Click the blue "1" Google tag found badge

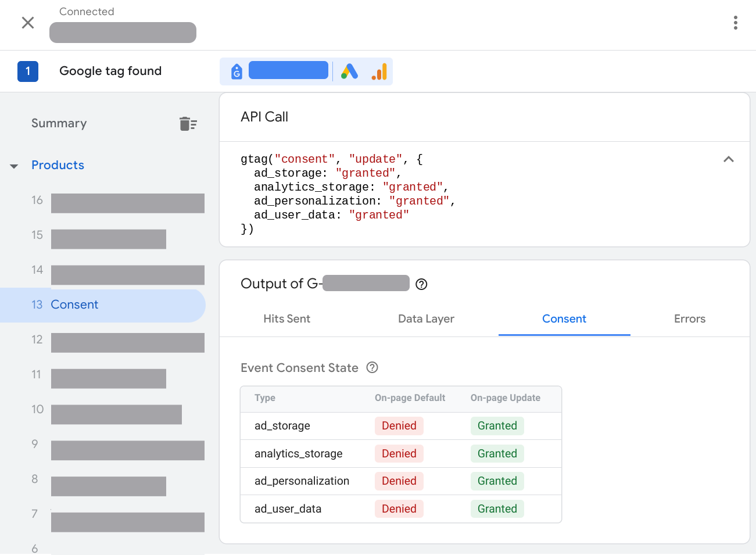pos(27,70)
